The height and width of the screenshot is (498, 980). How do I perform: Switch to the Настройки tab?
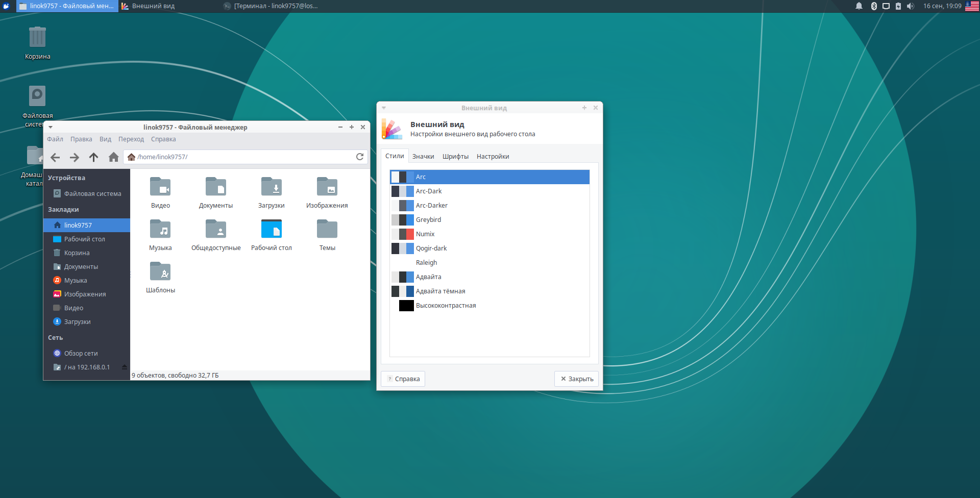(493, 157)
